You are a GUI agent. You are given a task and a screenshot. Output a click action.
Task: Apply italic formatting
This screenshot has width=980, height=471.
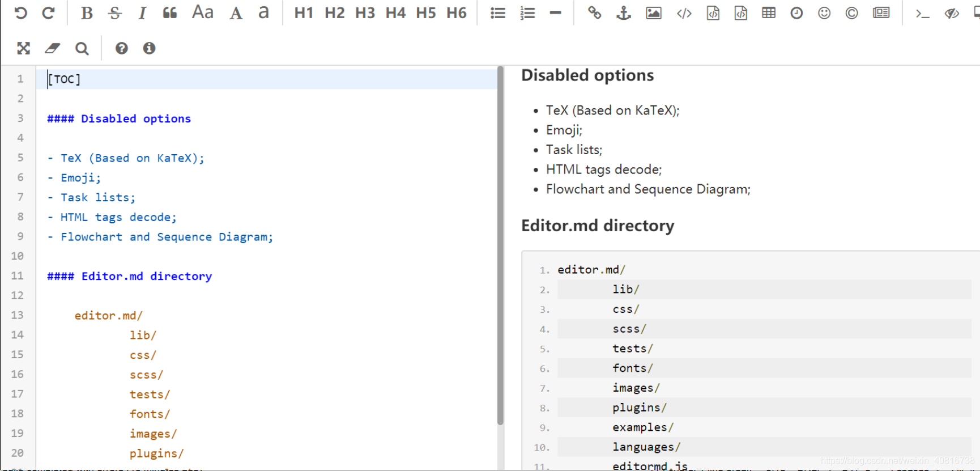coord(142,12)
